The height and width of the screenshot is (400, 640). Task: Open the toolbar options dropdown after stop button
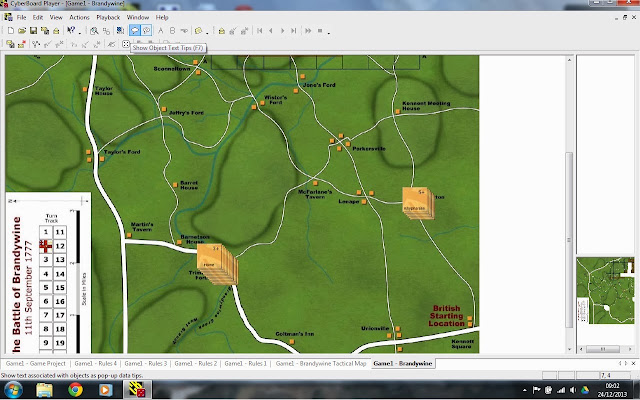[x=329, y=32]
